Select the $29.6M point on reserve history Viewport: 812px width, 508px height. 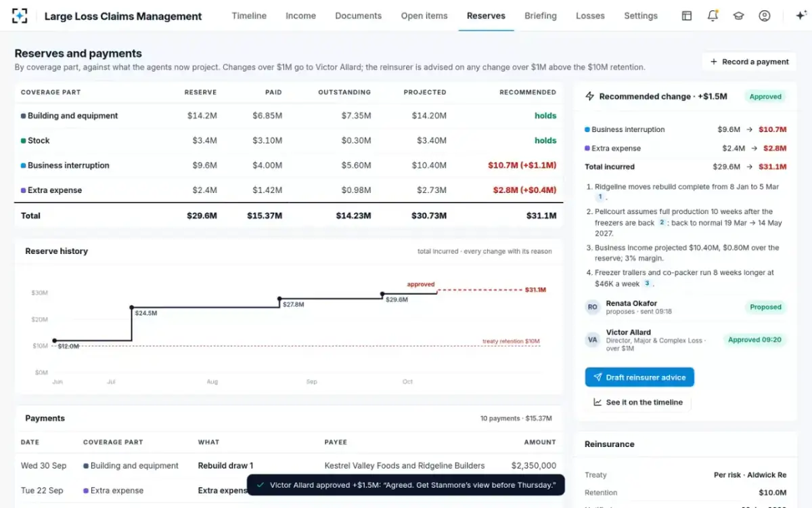click(382, 294)
